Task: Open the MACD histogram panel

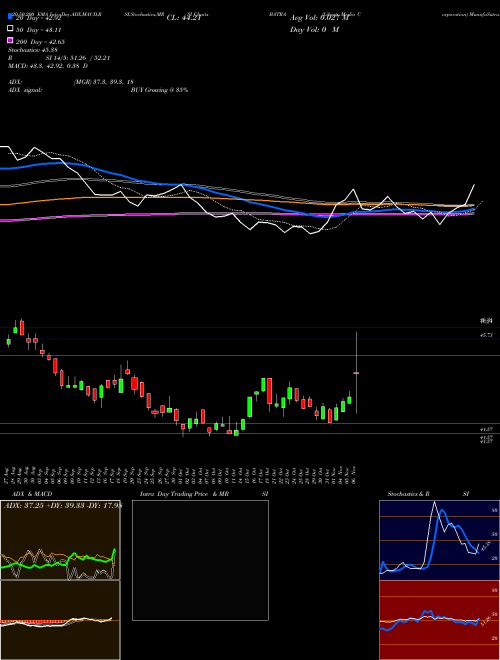Action: click(60, 620)
